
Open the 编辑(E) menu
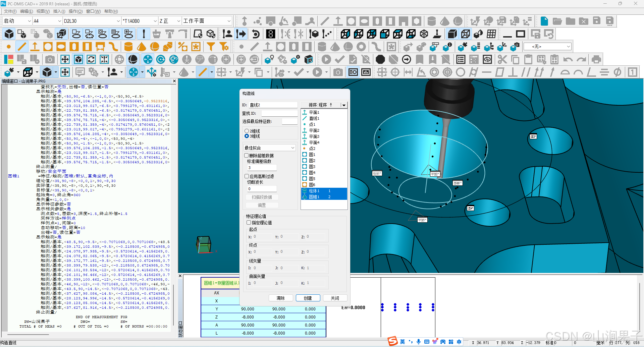click(x=26, y=11)
